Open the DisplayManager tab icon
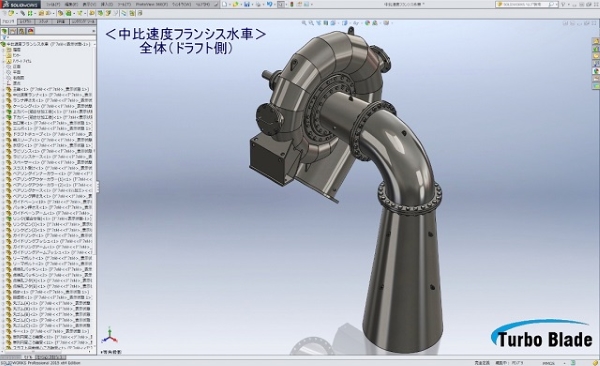Screen dimensions: 600x366 coord(31,31)
